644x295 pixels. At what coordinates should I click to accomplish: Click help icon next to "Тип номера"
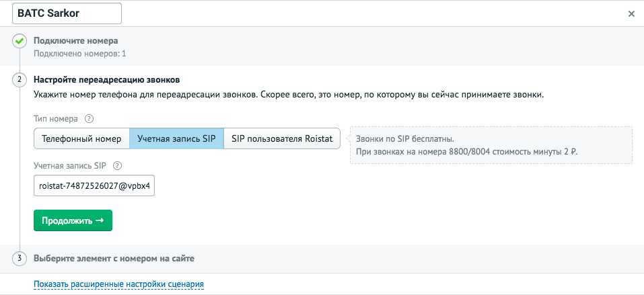tap(89, 119)
